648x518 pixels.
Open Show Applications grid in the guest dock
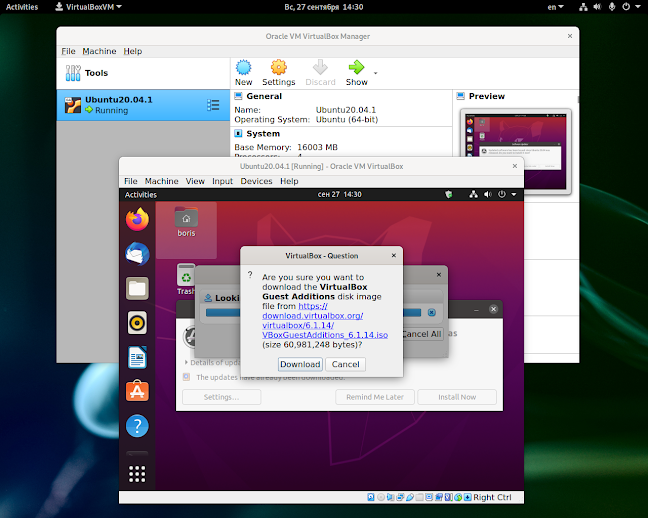pyautogui.click(x=137, y=474)
